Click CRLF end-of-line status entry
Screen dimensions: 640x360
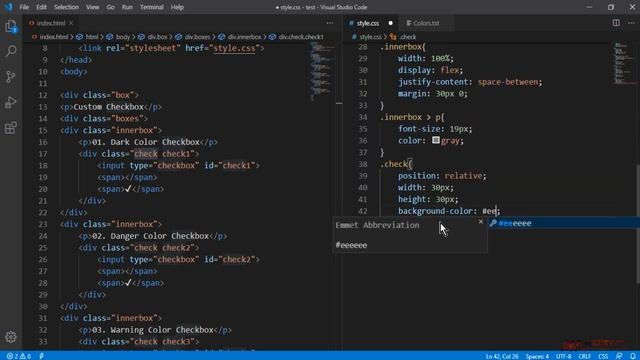point(584,356)
